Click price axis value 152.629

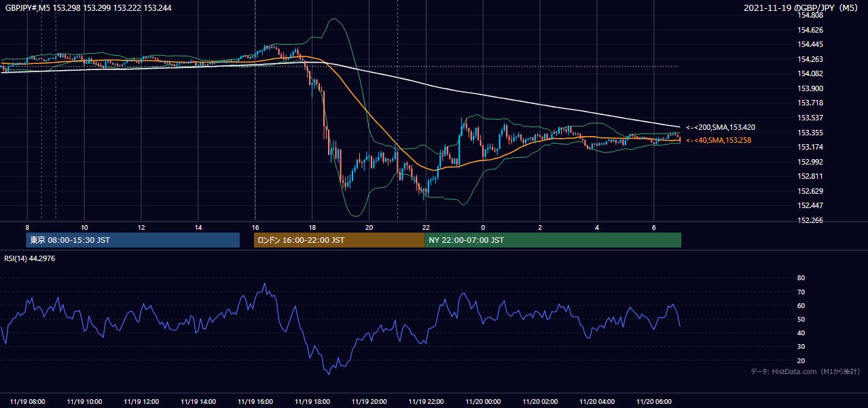pos(810,191)
